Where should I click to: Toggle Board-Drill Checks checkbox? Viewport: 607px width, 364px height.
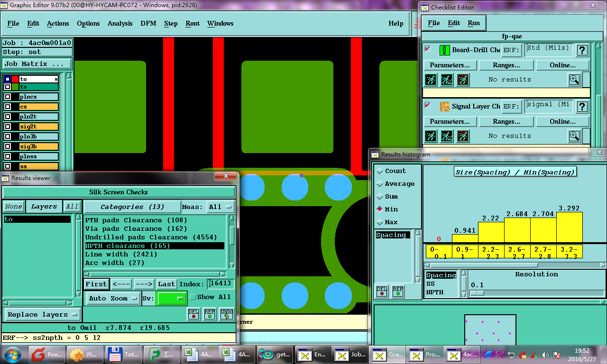coord(428,48)
